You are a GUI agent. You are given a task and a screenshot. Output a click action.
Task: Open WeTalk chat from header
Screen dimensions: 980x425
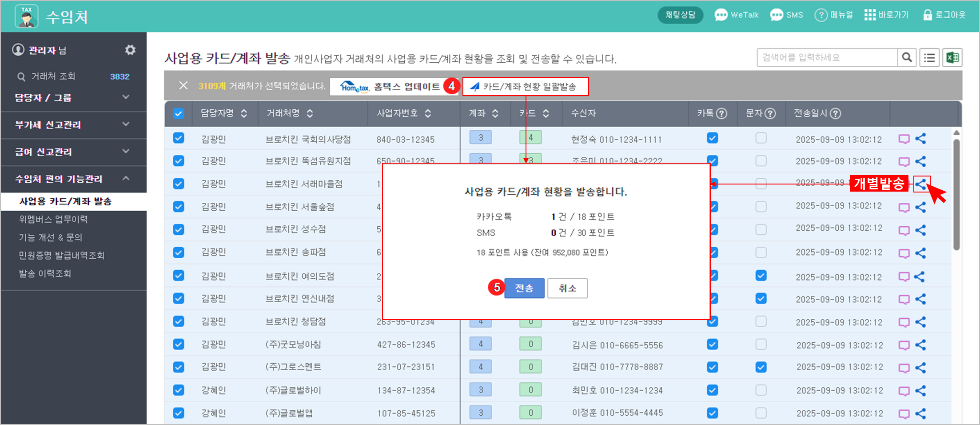click(x=737, y=15)
